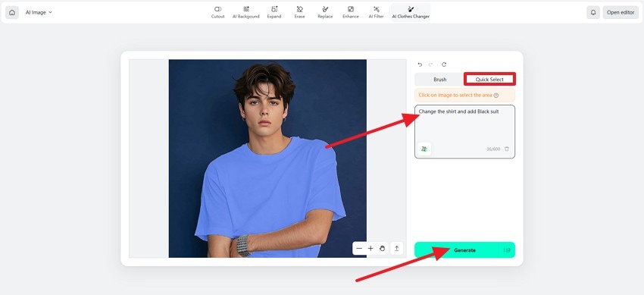Screen dimensions: 644x295
Task: Click 'Click on image to select the area' hint
Action: pyautogui.click(x=455, y=96)
